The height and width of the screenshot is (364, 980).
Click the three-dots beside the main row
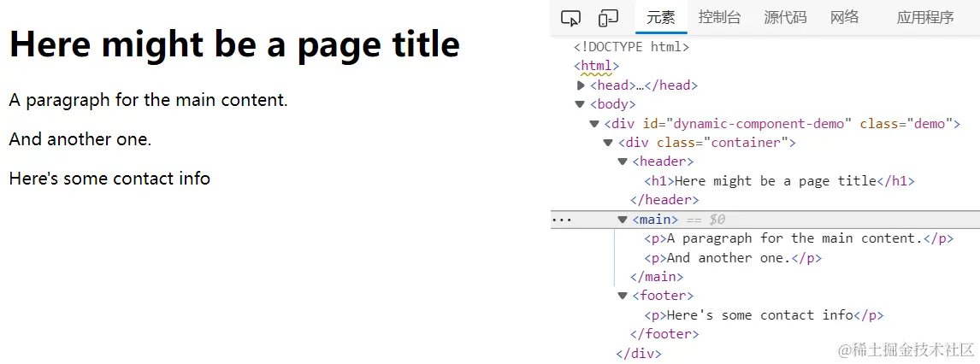561,220
